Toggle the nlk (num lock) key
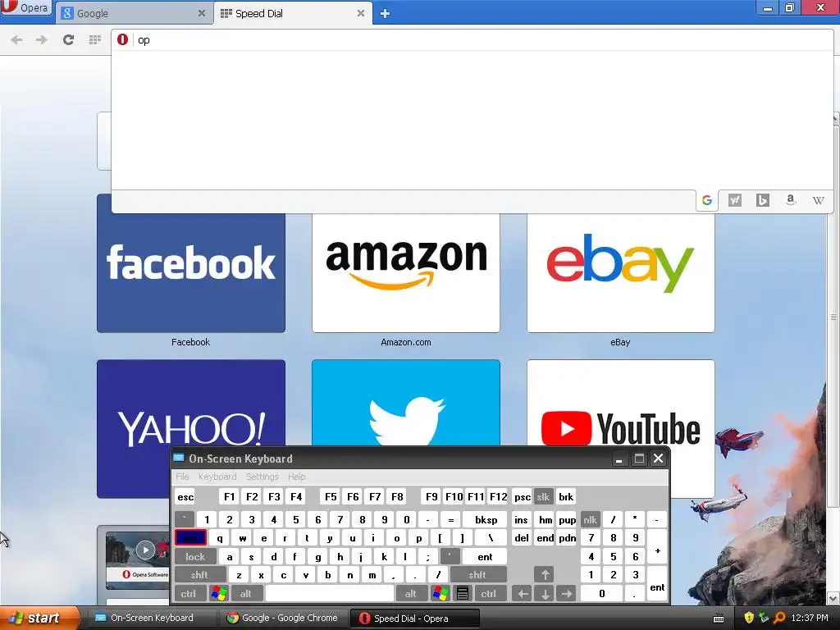The height and width of the screenshot is (630, 840). (x=590, y=519)
